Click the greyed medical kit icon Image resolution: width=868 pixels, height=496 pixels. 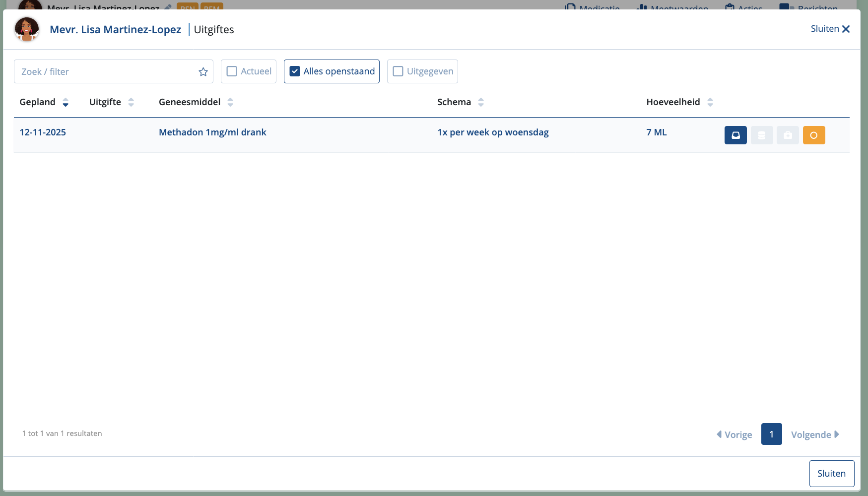788,135
